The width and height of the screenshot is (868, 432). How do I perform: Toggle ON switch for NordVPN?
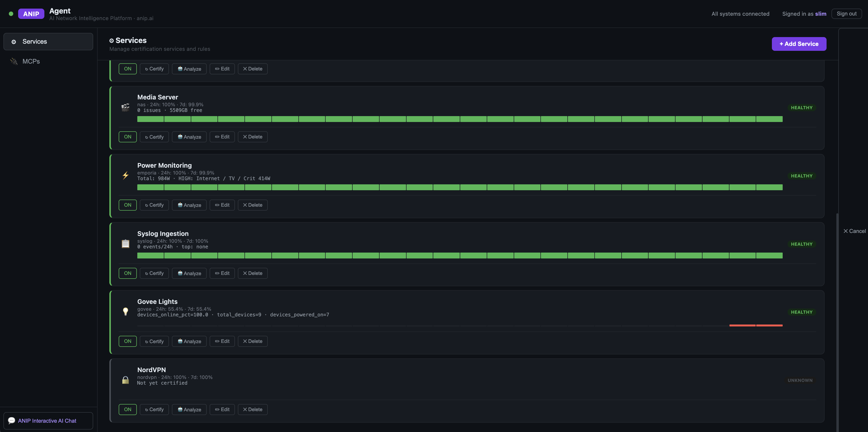[128, 409]
